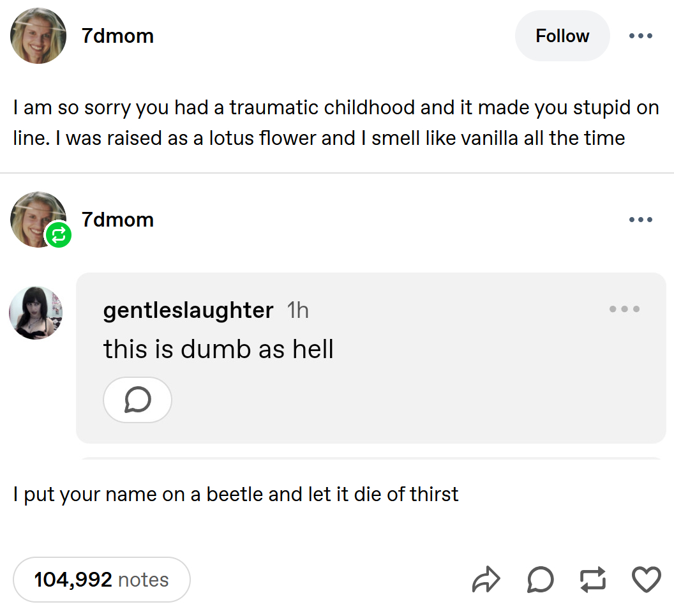View the 104,992 notes
Image resolution: width=674 pixels, height=616 pixels.
101,580
